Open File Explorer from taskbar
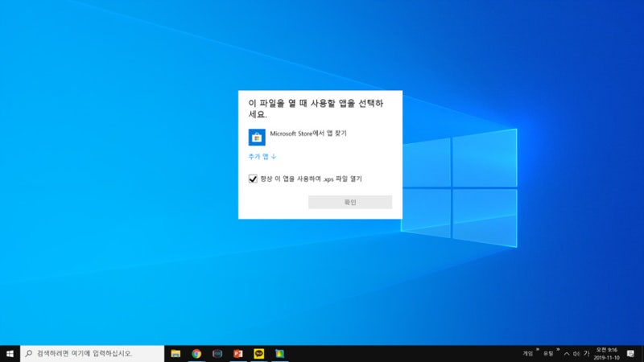 pos(175,353)
